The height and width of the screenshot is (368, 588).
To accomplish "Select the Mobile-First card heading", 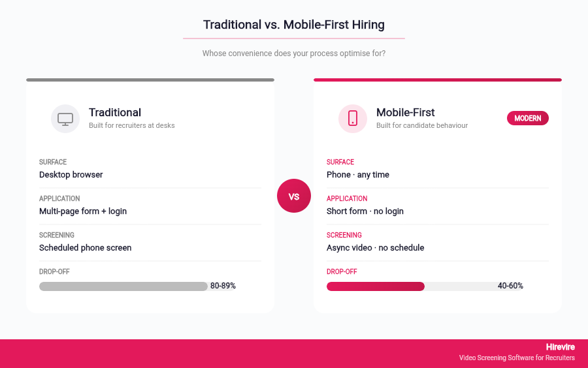I will click(405, 112).
